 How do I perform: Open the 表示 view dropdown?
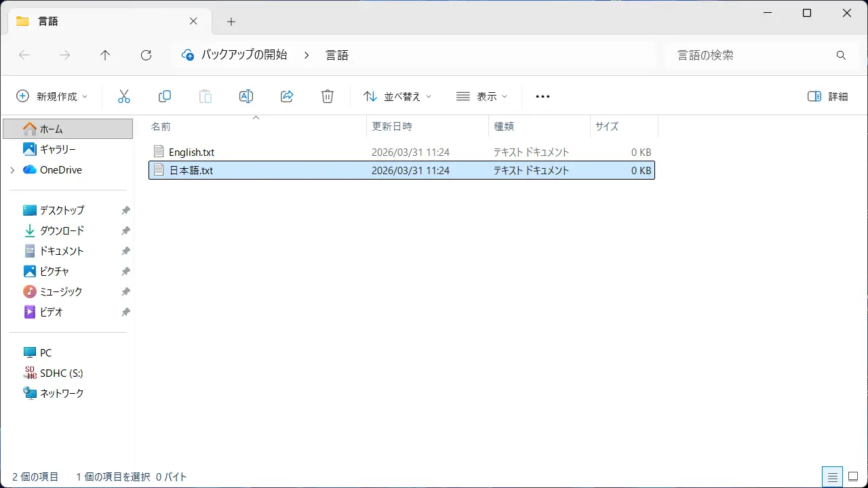[481, 96]
